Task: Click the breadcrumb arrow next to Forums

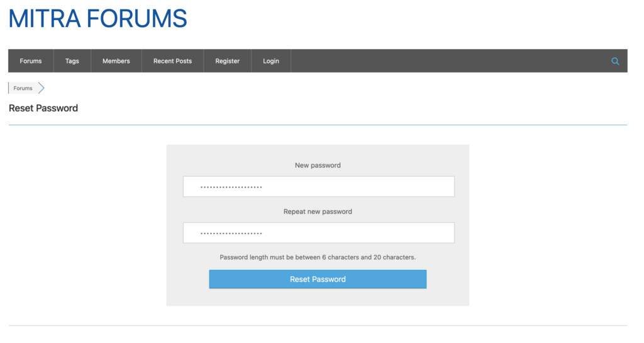Action: click(41, 88)
